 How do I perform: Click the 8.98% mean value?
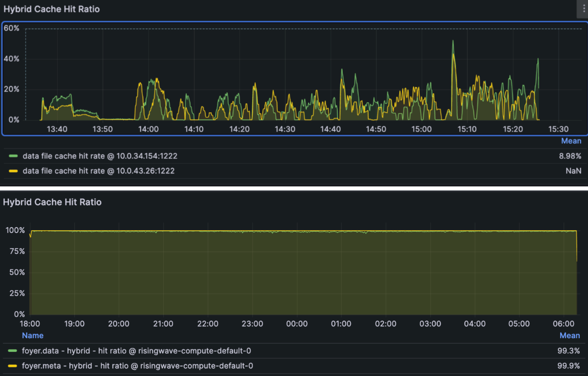coord(570,156)
